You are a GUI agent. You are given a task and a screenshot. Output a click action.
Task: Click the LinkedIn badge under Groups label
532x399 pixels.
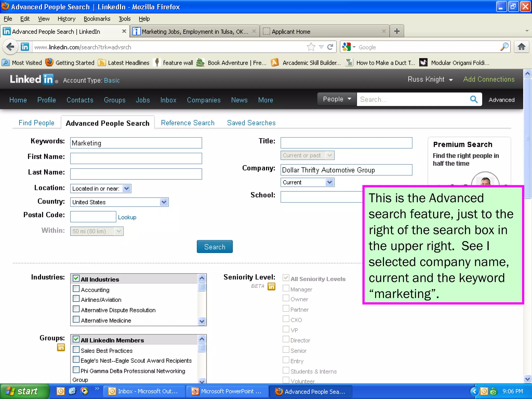[61, 347]
